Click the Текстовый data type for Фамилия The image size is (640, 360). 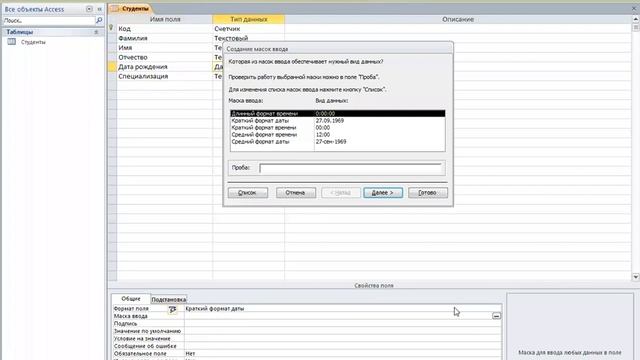(x=249, y=38)
